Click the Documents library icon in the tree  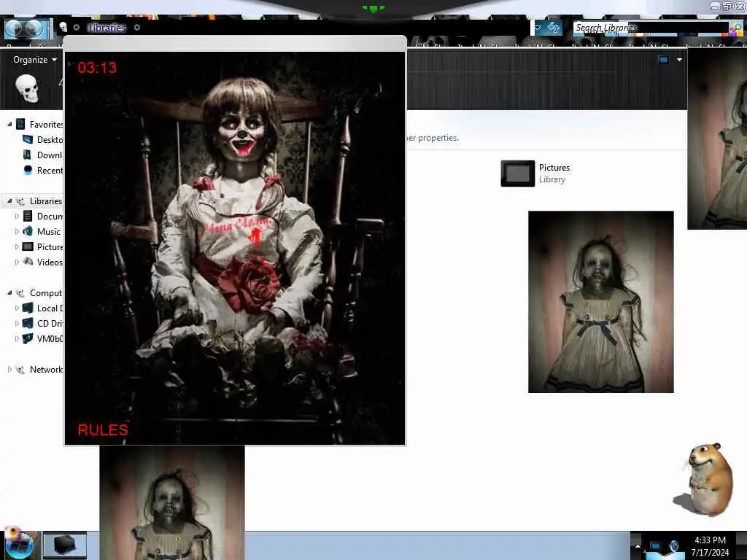(x=28, y=216)
